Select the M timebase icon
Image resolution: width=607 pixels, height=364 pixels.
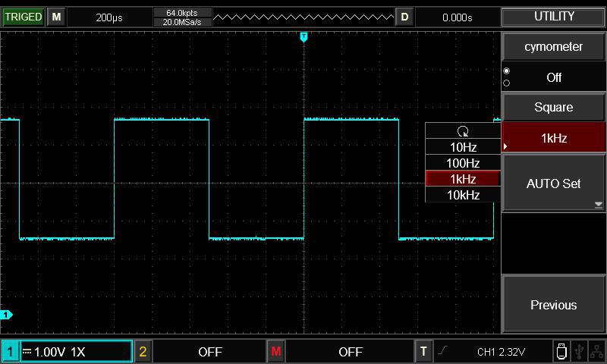click(56, 17)
